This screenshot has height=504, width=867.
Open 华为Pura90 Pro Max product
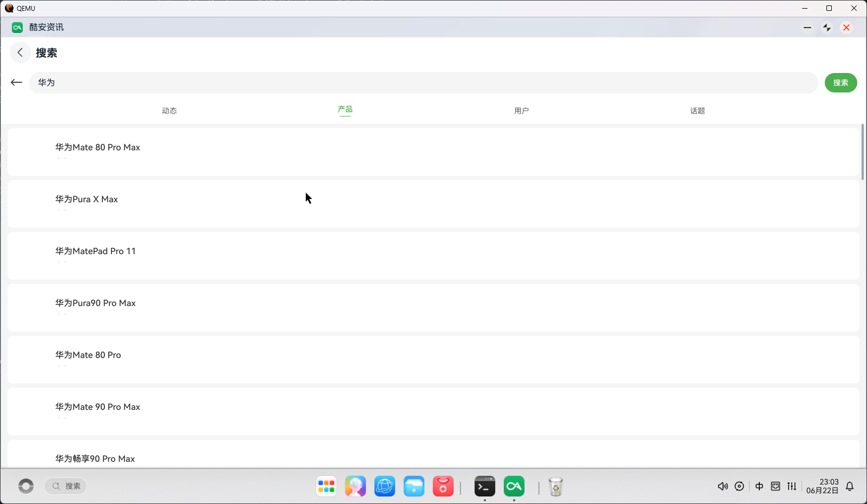click(433, 308)
